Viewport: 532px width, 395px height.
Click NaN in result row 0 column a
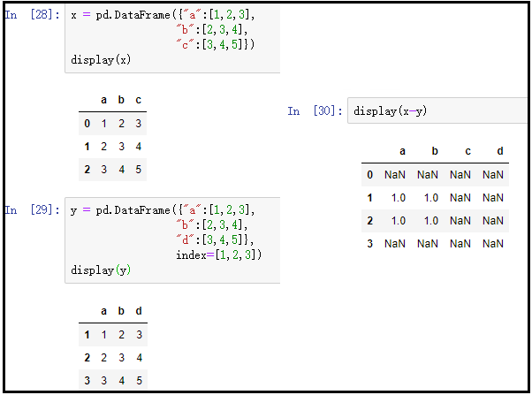coord(395,175)
